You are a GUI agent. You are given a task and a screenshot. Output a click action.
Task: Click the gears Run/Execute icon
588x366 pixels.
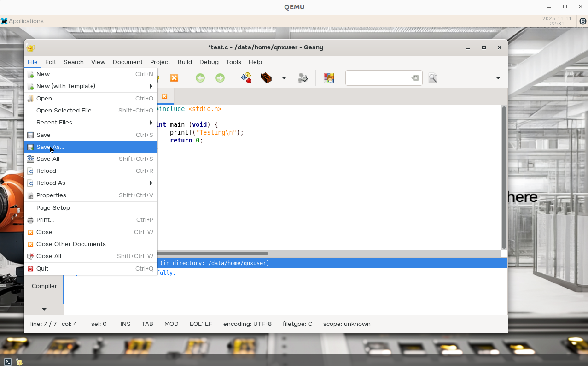point(303,78)
